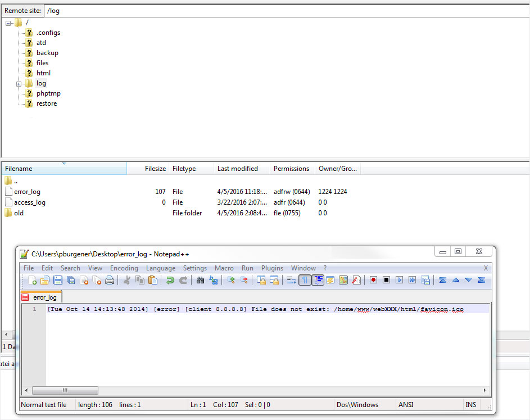Toggle Show Indent Guide icon

click(318, 280)
